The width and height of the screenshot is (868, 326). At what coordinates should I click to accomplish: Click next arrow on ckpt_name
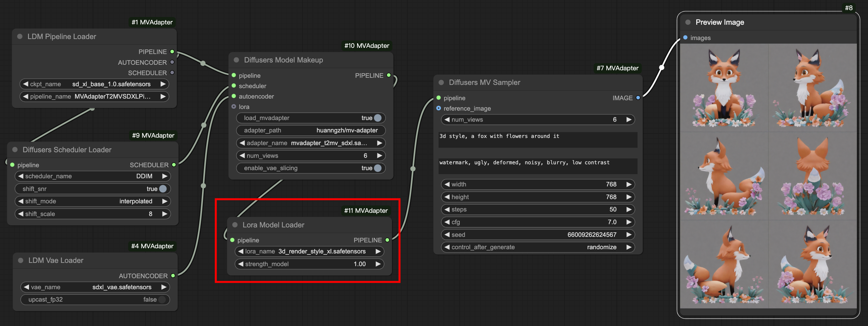point(163,84)
